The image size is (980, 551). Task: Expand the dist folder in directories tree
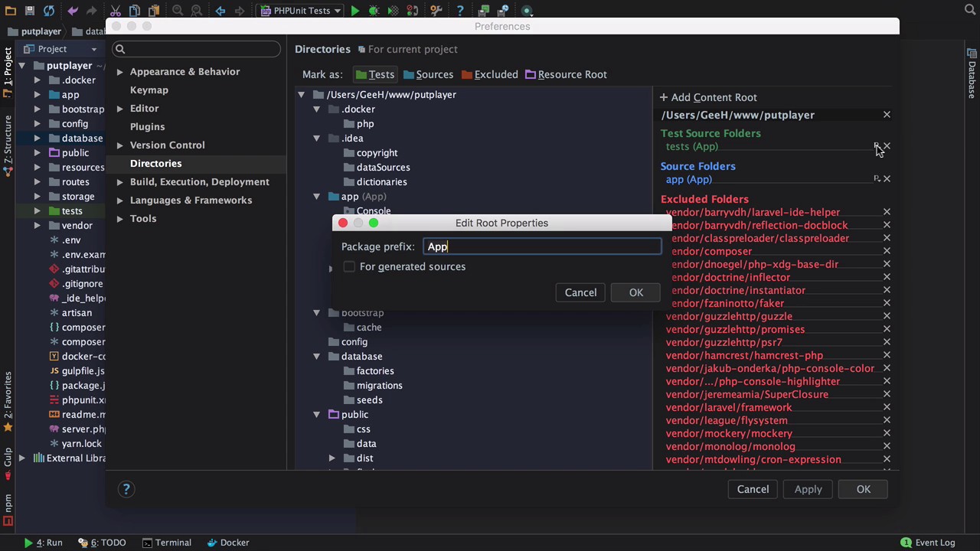click(332, 458)
